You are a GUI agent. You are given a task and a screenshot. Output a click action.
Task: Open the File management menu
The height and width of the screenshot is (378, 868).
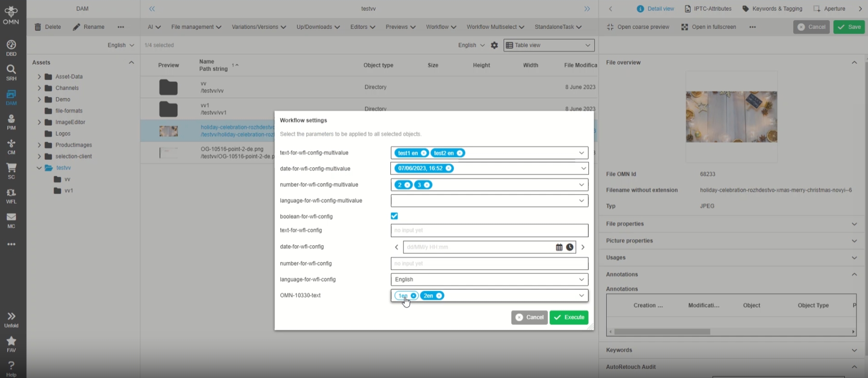(196, 27)
